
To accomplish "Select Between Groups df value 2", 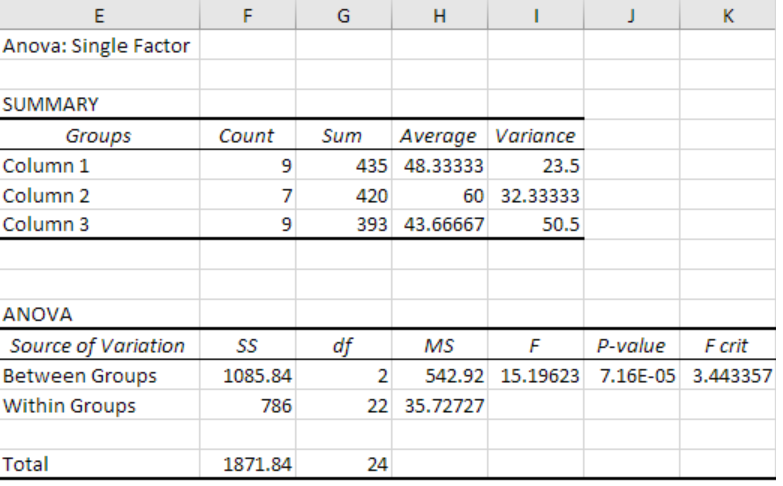I will [344, 375].
